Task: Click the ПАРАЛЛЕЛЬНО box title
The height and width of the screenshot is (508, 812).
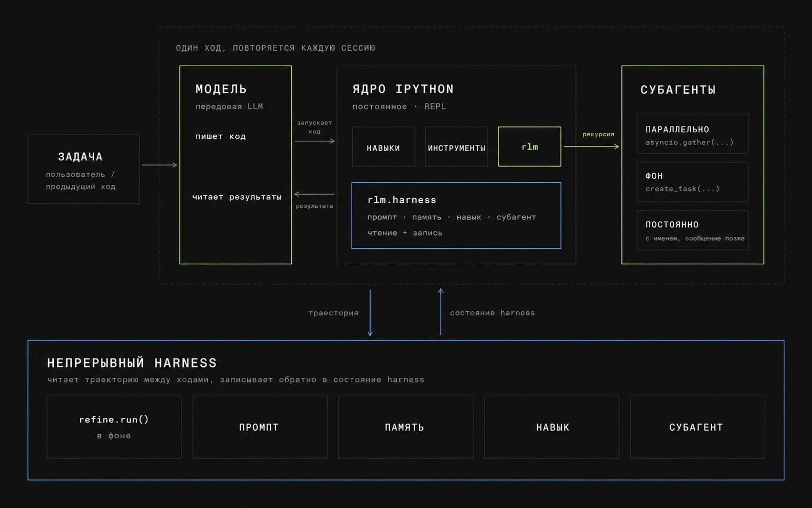Action: pyautogui.click(x=677, y=130)
